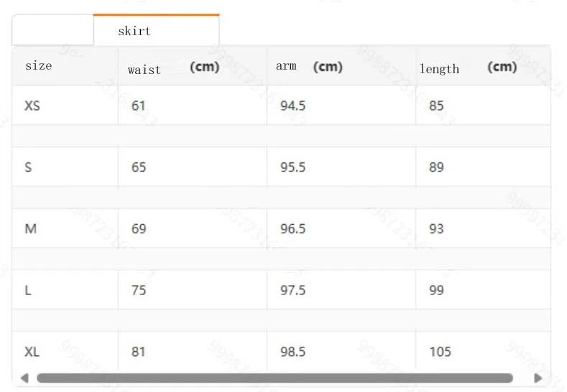567x392 pixels.
Task: Click the arm (cm) column header
Action: (309, 67)
